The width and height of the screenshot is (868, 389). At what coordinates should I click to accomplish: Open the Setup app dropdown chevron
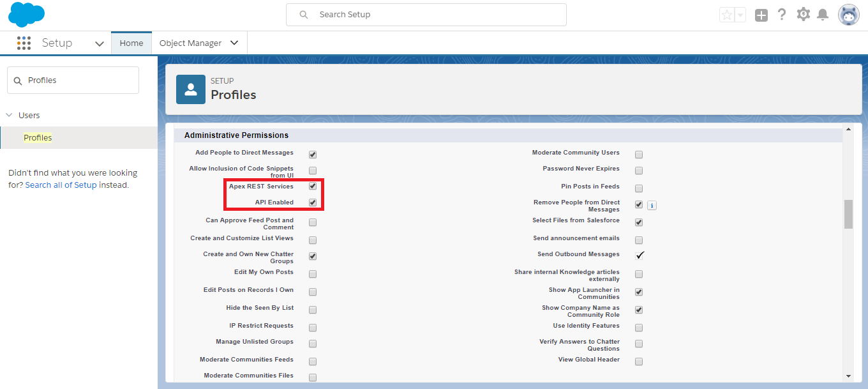tap(99, 43)
